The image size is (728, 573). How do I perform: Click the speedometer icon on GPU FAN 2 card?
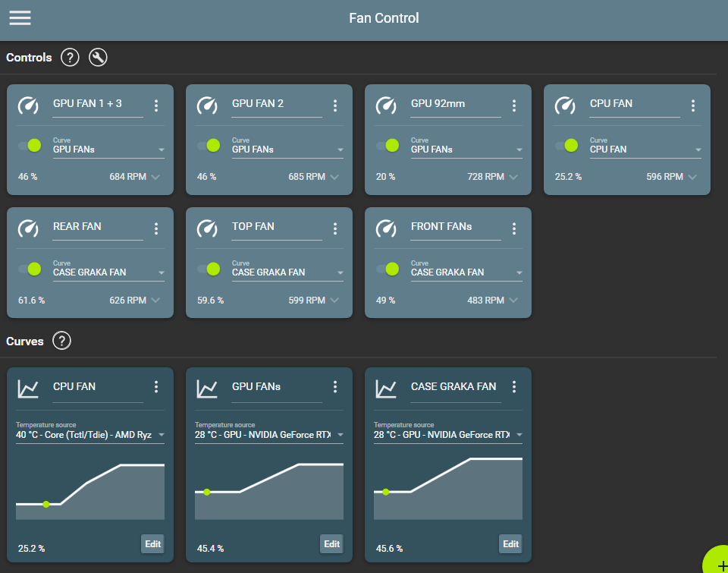[207, 105]
